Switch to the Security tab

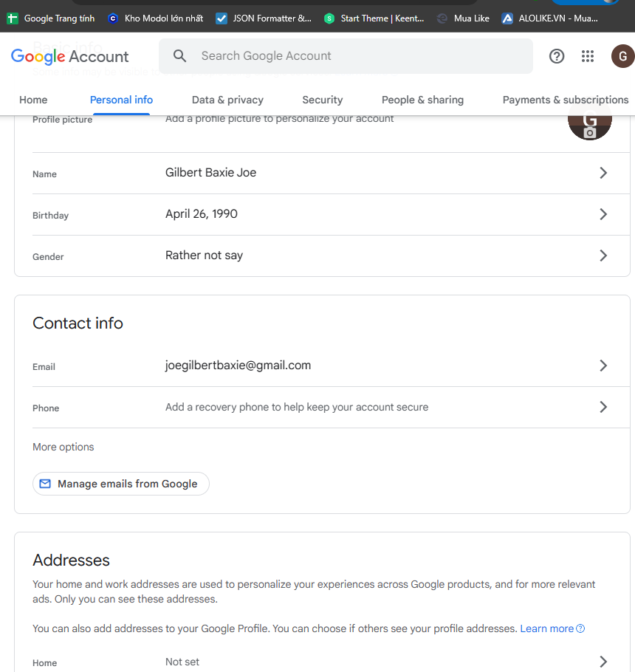[322, 100]
